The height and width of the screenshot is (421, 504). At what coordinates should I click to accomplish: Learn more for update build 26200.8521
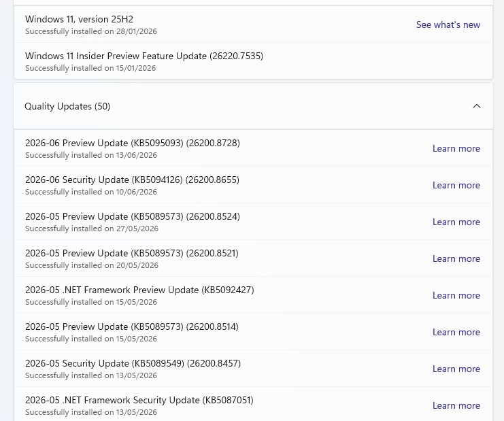point(456,258)
